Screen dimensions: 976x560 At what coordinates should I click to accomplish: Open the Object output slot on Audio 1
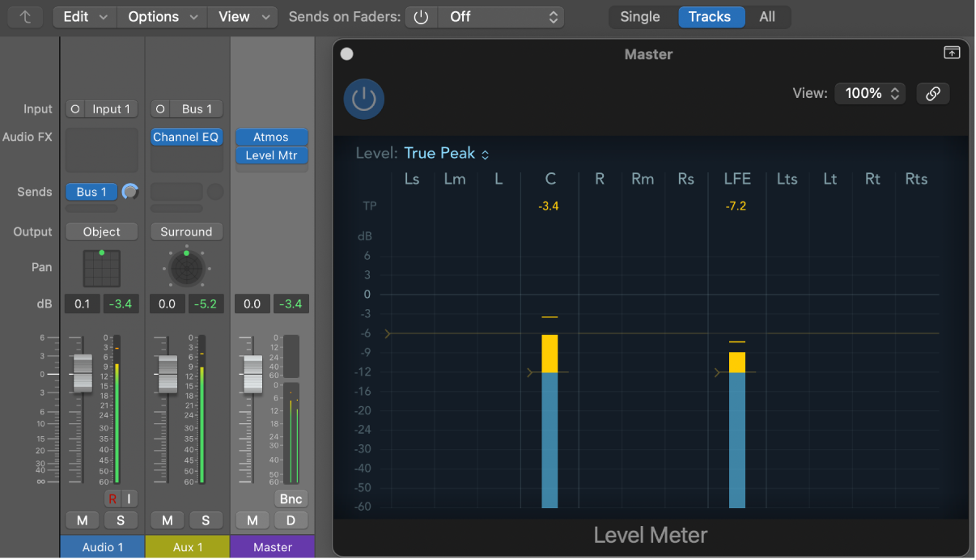point(102,232)
